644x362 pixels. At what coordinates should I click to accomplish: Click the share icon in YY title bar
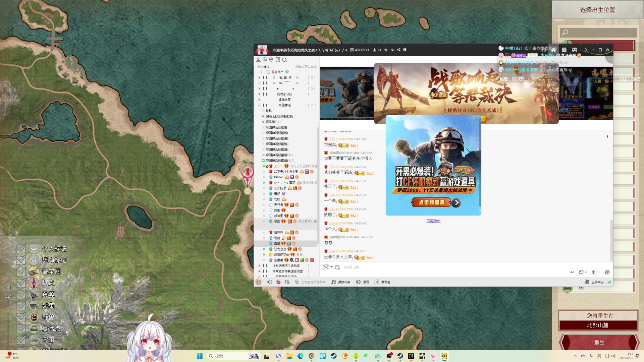coord(399,50)
